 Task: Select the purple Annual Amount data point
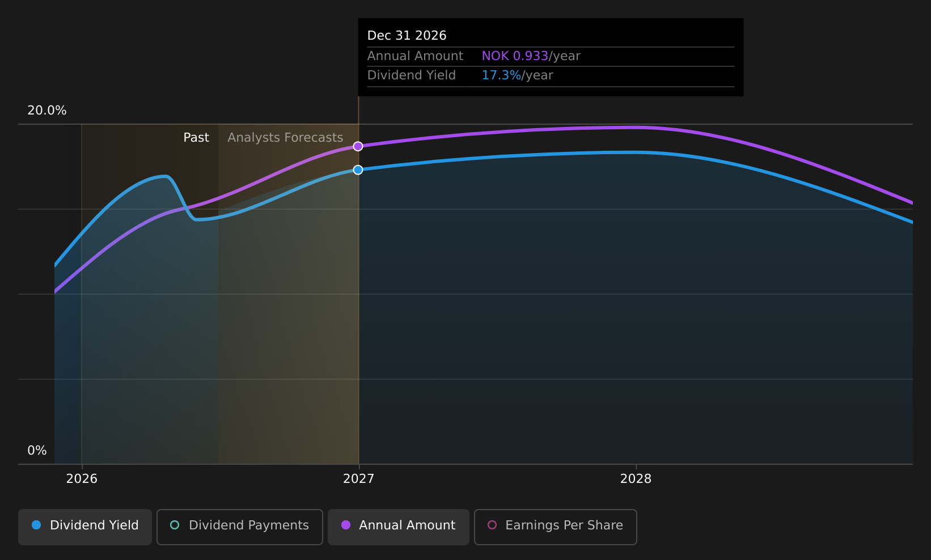tap(358, 146)
